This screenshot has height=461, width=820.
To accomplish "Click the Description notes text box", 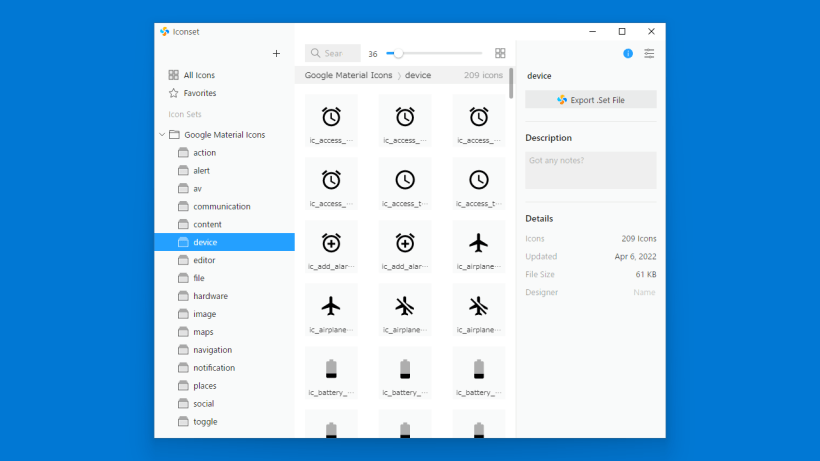I will (x=590, y=170).
